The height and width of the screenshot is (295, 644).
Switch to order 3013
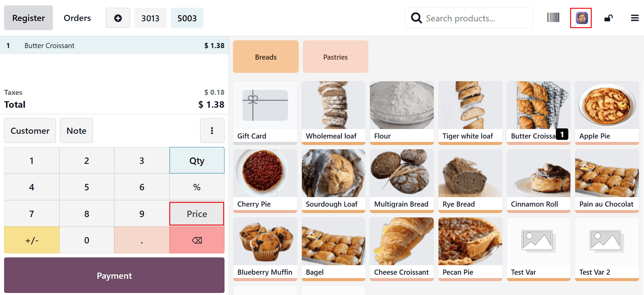coord(151,18)
